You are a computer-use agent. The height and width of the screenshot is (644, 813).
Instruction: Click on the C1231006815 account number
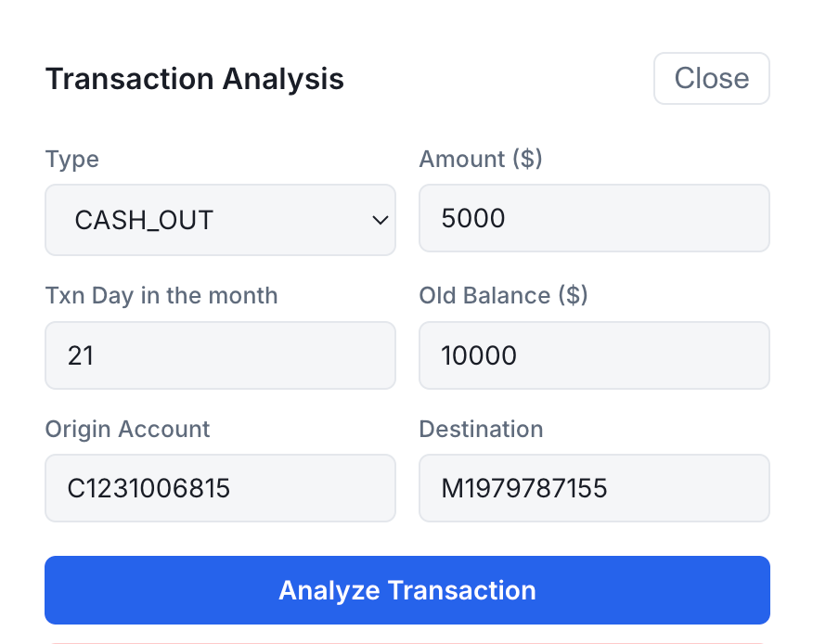click(x=148, y=488)
